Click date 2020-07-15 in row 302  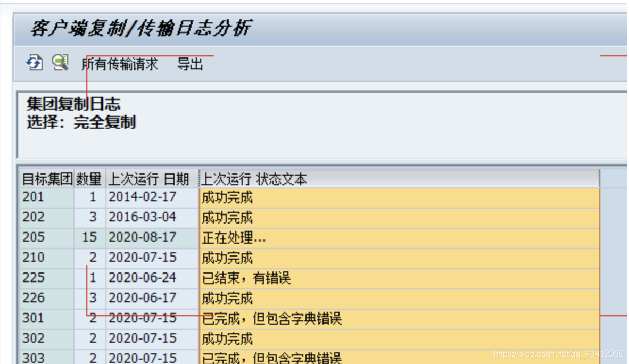click(x=152, y=338)
